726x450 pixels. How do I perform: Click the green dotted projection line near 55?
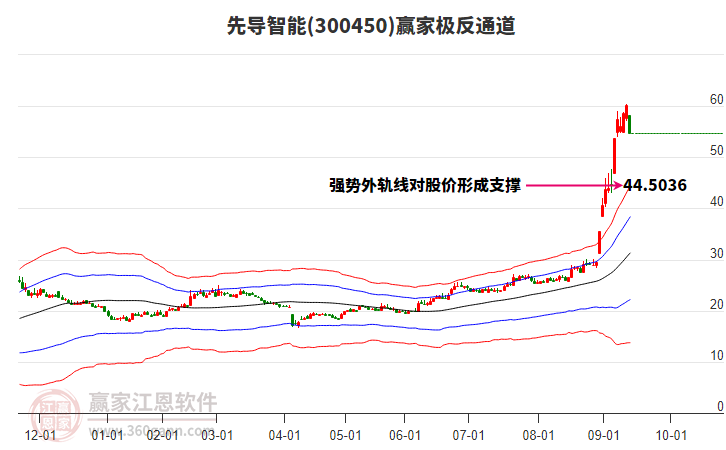678,133
